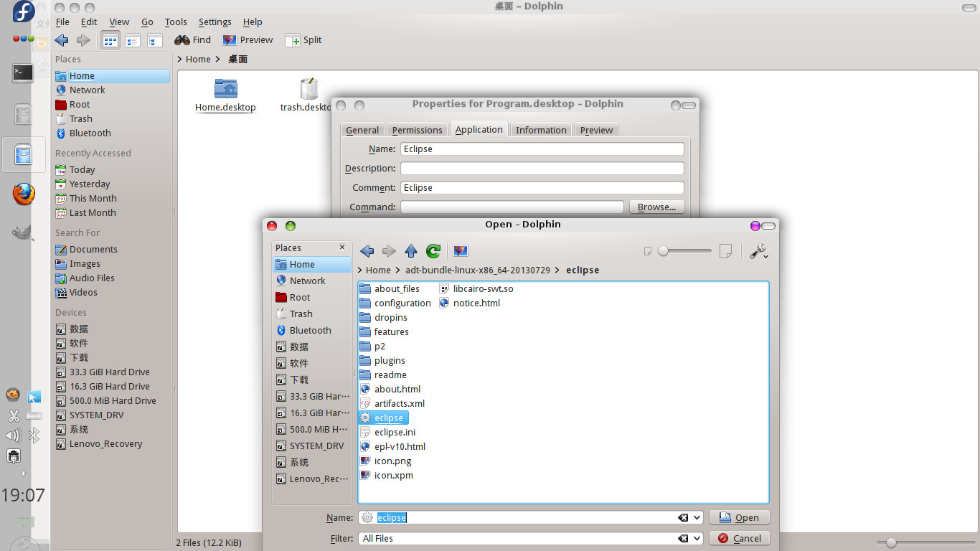Select notice.html in file list
This screenshot has height=551, width=980.
(x=470, y=303)
